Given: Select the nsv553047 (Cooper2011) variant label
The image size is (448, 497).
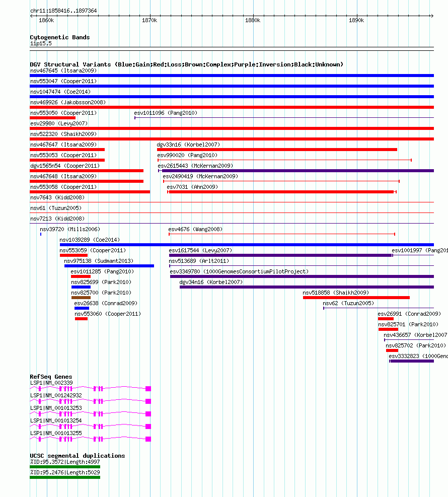Looking at the screenshot, I should pos(63,81).
